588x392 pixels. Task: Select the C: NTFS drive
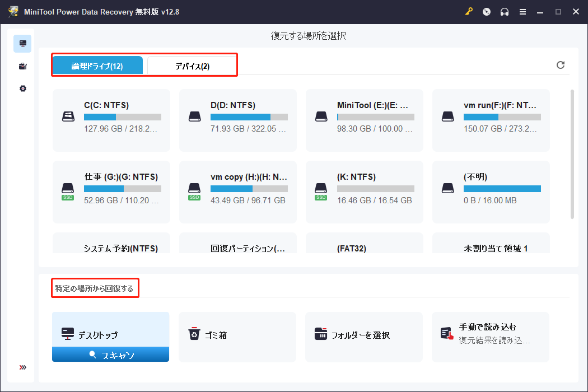point(111,120)
